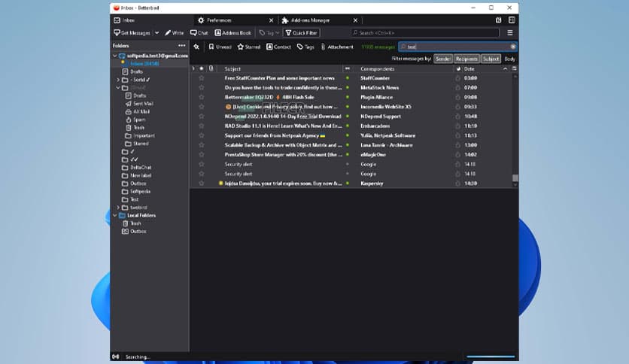Screen dimensions: 629x364
Task: Open the column picker at header's right end
Action: [515, 69]
